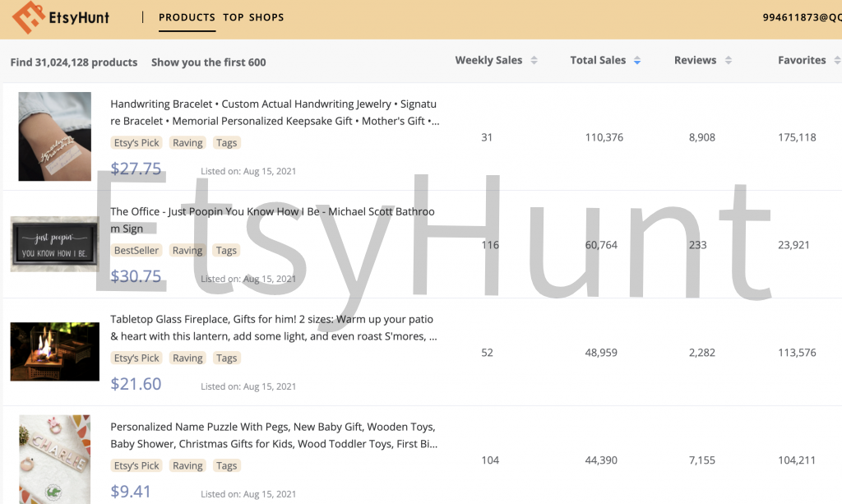Click the EtsyHunt logo icon
The width and height of the screenshot is (842, 504).
(x=28, y=18)
